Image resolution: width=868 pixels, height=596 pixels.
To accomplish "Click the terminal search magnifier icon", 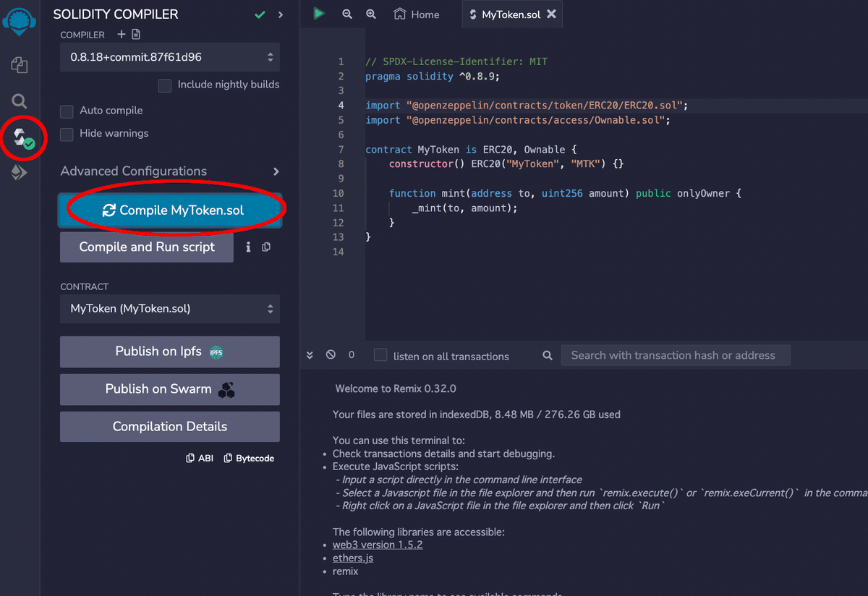I will pyautogui.click(x=548, y=355).
